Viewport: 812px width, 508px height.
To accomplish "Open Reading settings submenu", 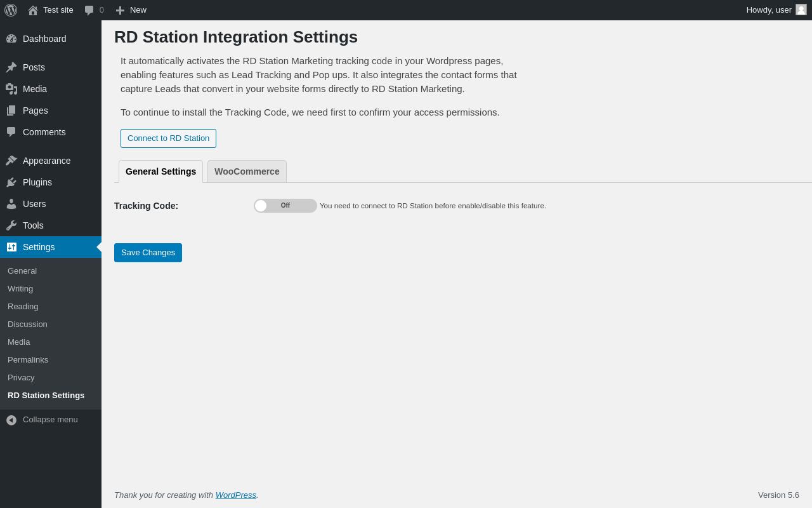I will click(x=51, y=307).
